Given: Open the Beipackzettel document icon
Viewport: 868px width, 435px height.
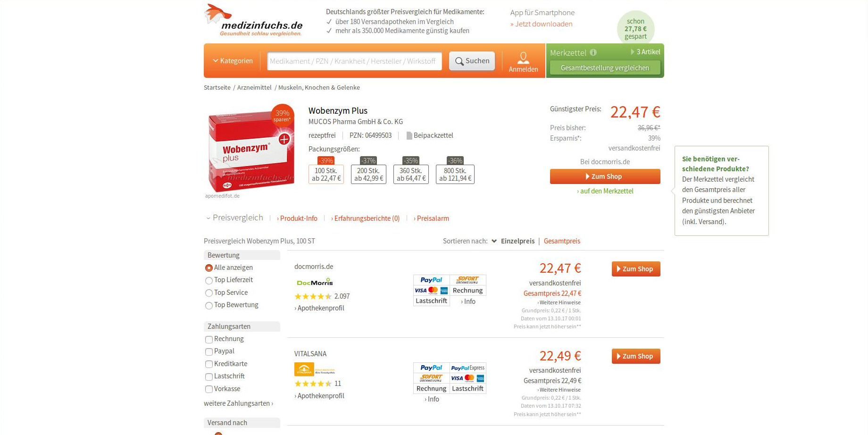Looking at the screenshot, I should click(x=409, y=136).
